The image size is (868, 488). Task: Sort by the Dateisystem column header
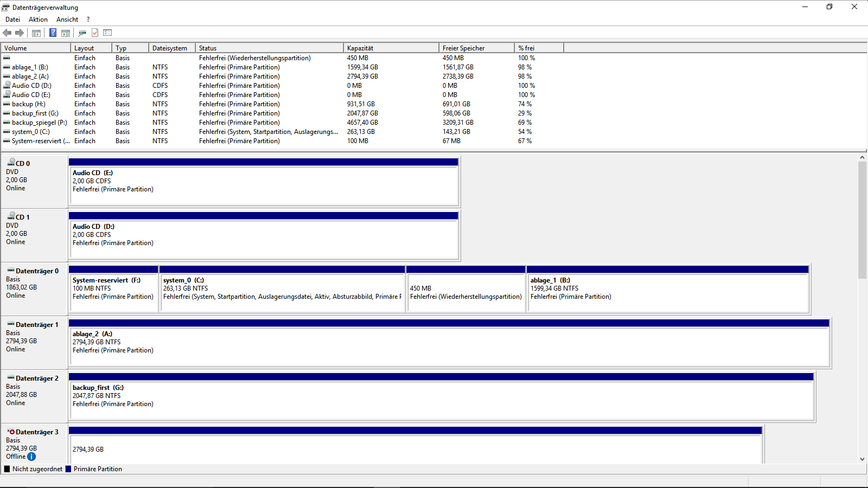click(172, 48)
